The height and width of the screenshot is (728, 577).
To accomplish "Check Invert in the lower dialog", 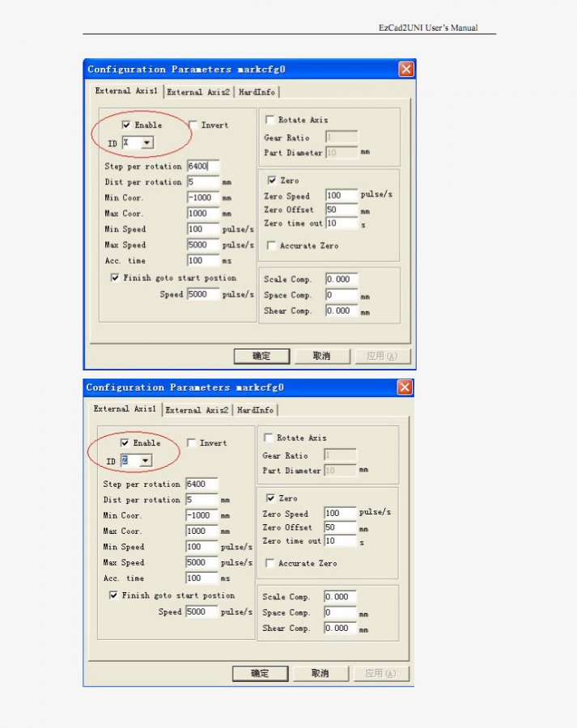I will click(x=192, y=443).
